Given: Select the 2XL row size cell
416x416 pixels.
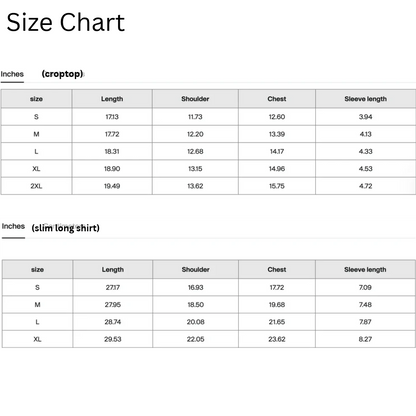Looking at the screenshot, I should 36,186.
